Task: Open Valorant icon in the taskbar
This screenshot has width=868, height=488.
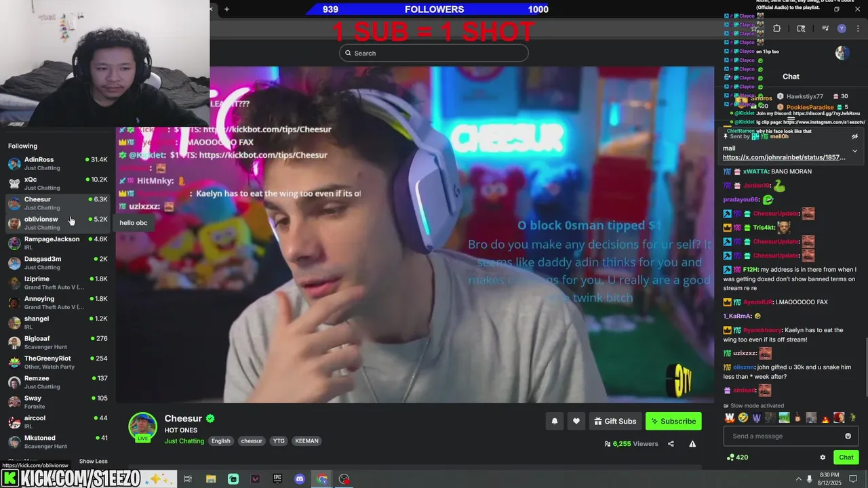Action: click(x=255, y=479)
